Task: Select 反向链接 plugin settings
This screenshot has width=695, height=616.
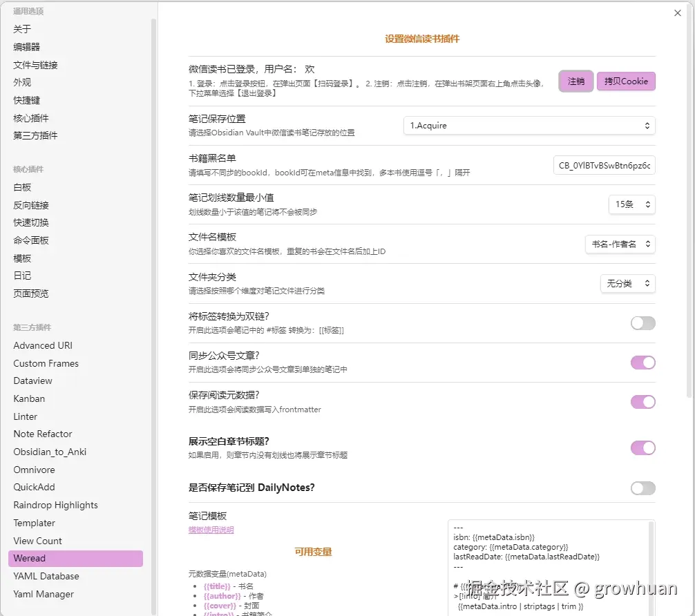Action: pos(31,205)
